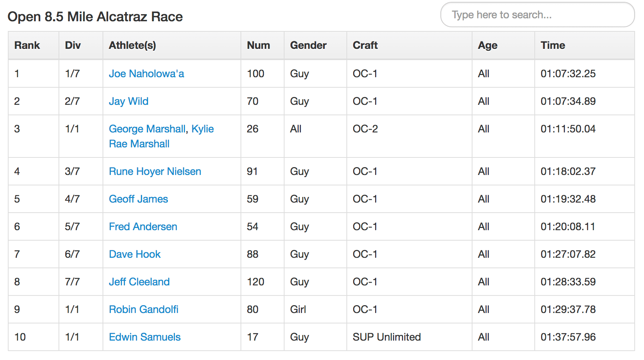Open Jay Wild athlete link
The image size is (644, 360).
128,101
